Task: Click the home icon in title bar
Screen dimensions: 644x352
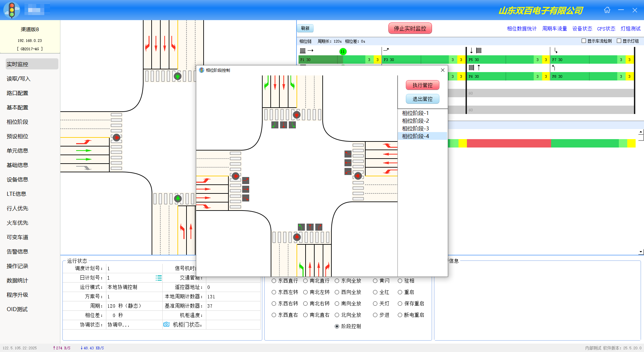Action: point(607,10)
